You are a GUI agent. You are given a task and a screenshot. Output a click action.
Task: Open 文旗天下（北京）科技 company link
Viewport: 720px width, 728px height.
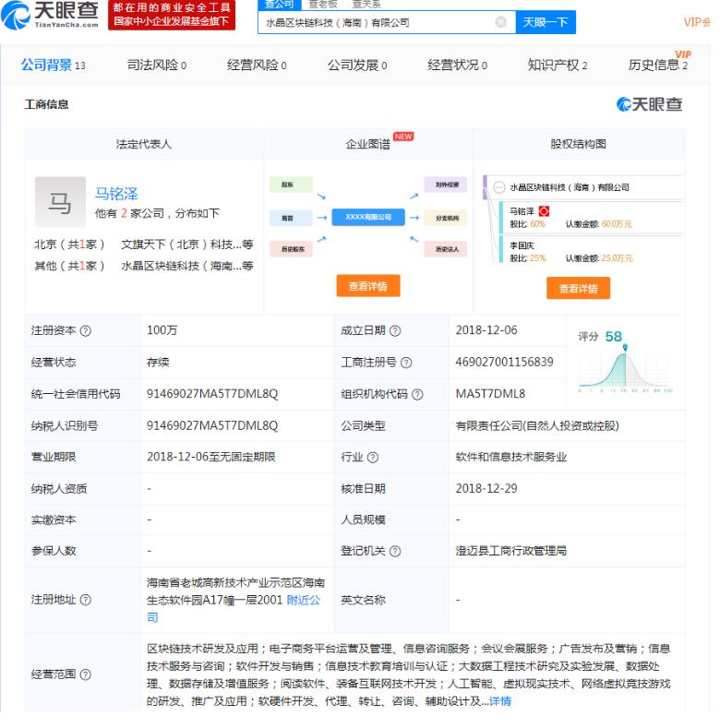tap(186, 245)
